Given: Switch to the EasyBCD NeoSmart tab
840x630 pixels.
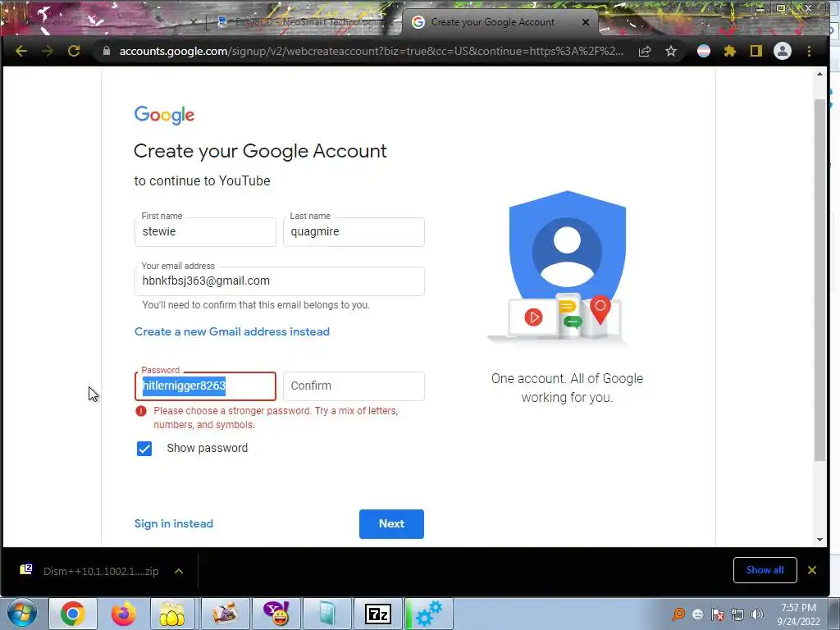Looking at the screenshot, I should pos(302,22).
